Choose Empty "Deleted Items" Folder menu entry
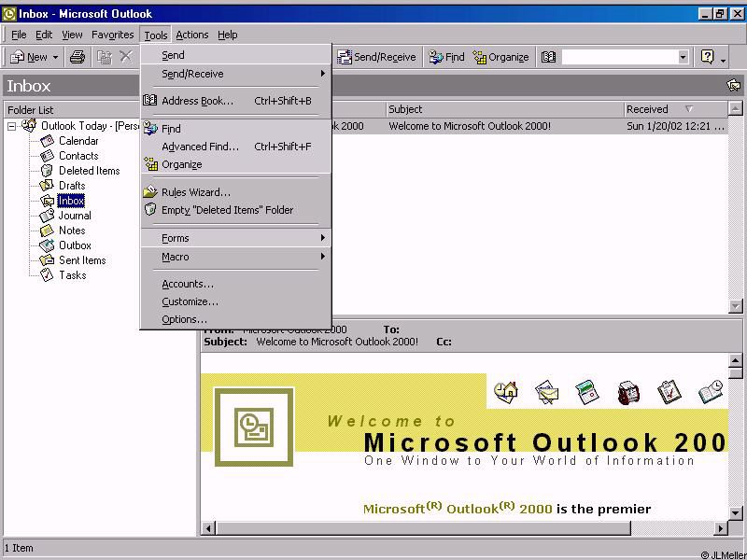Image resolution: width=747 pixels, height=560 pixels. (x=236, y=210)
